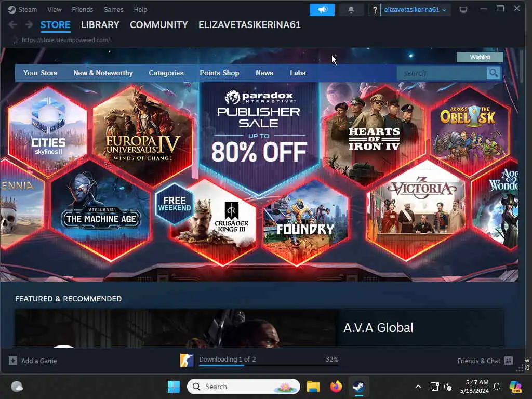Expand New & Noteworthy menu
The width and height of the screenshot is (532, 399).
pyautogui.click(x=103, y=73)
